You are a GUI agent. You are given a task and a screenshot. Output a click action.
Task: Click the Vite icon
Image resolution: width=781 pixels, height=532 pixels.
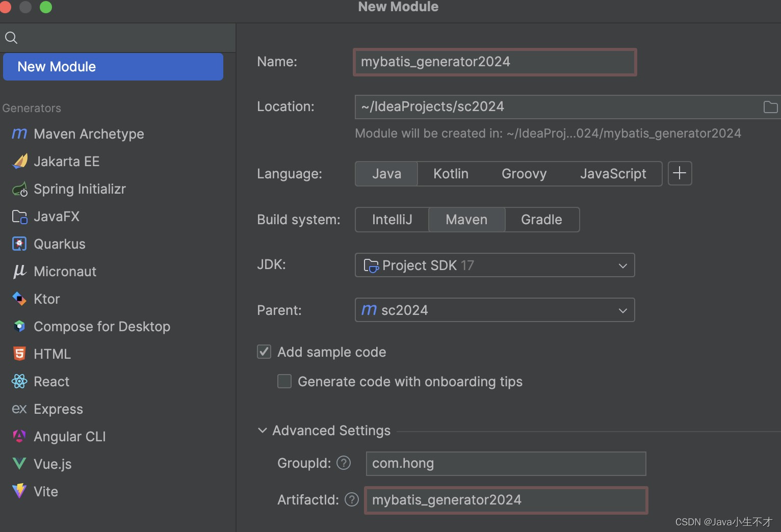pos(19,491)
